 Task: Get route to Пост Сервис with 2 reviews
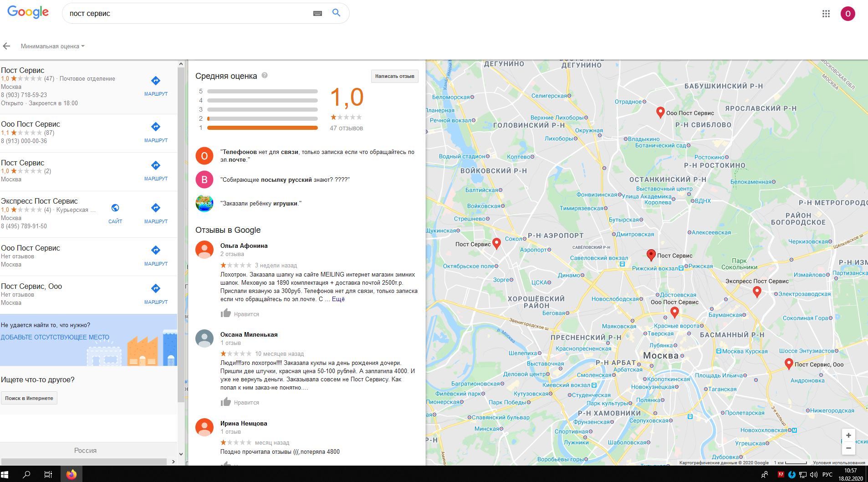pos(156,170)
